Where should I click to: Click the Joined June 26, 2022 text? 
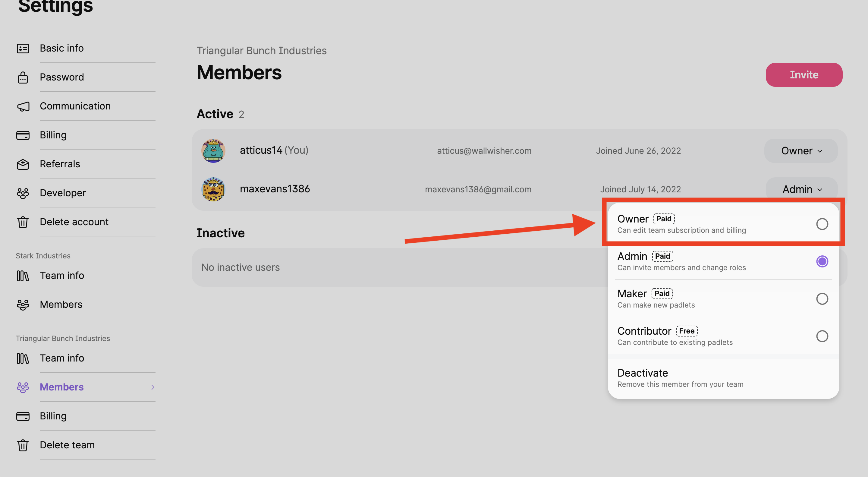(x=639, y=151)
